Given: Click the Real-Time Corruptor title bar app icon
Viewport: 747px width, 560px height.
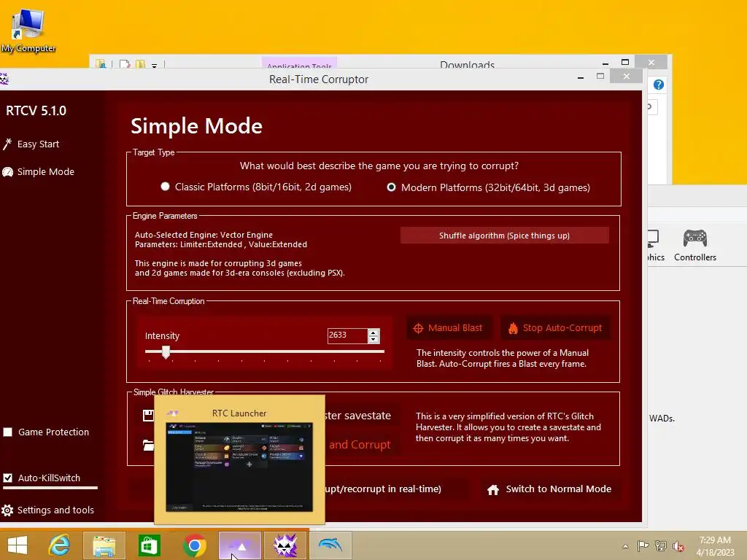Looking at the screenshot, I should click(4, 79).
